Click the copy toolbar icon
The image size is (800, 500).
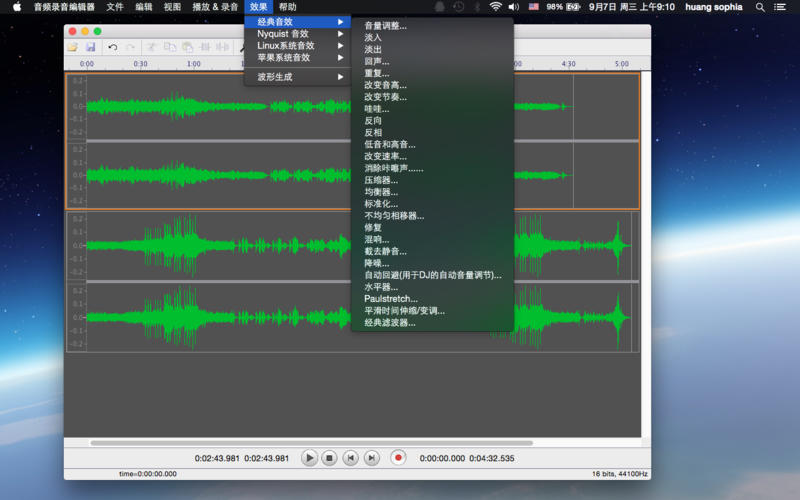point(169,47)
